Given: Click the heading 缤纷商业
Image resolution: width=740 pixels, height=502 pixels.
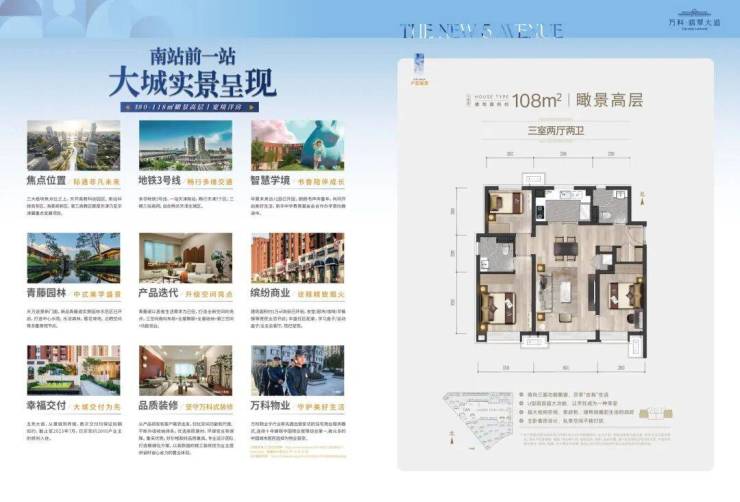Looking at the screenshot, I should [270, 293].
